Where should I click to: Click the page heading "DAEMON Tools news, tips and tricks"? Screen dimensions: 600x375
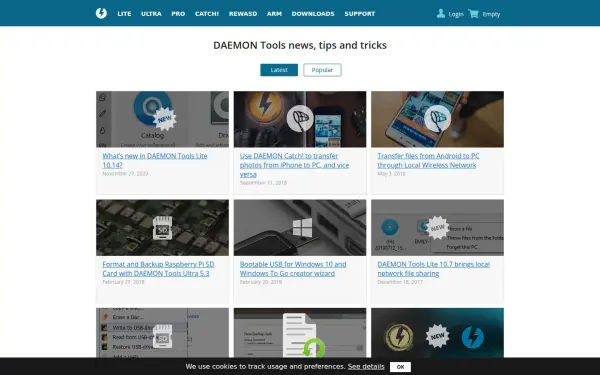[x=300, y=45]
